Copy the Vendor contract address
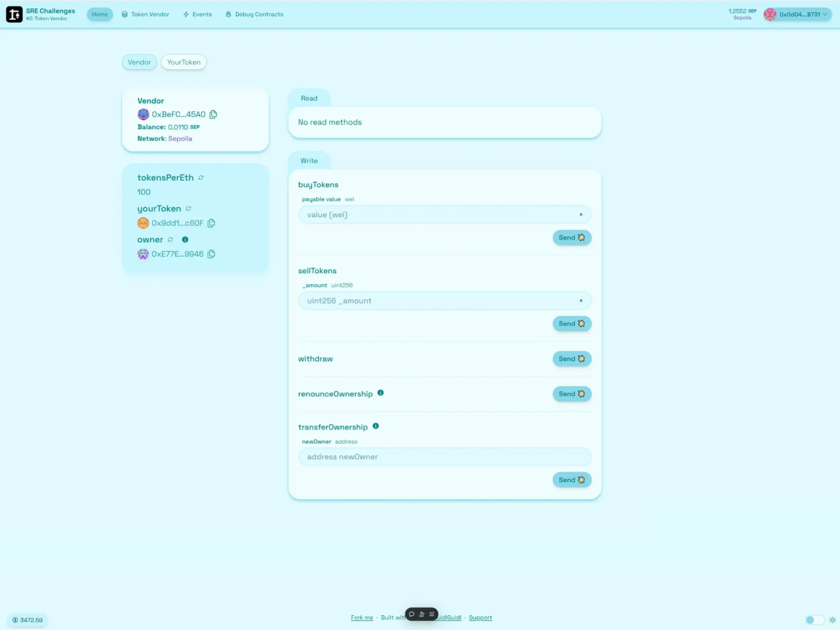 point(213,114)
